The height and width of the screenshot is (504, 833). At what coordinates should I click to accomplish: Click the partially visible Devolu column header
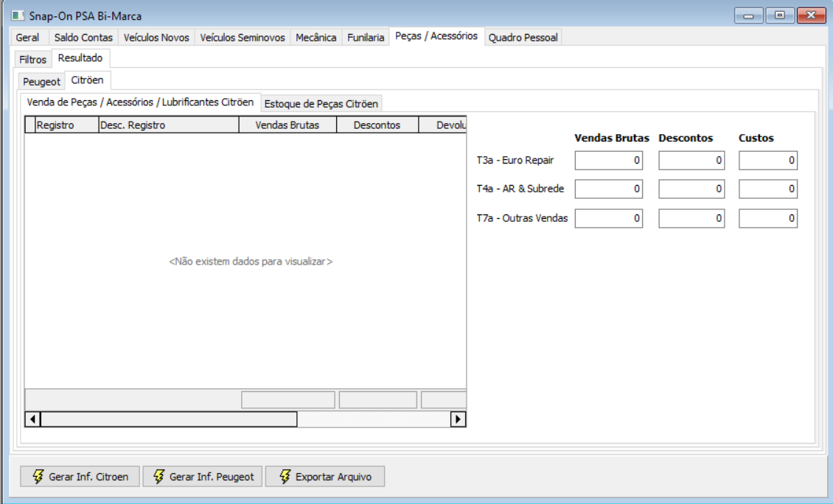[442, 125]
